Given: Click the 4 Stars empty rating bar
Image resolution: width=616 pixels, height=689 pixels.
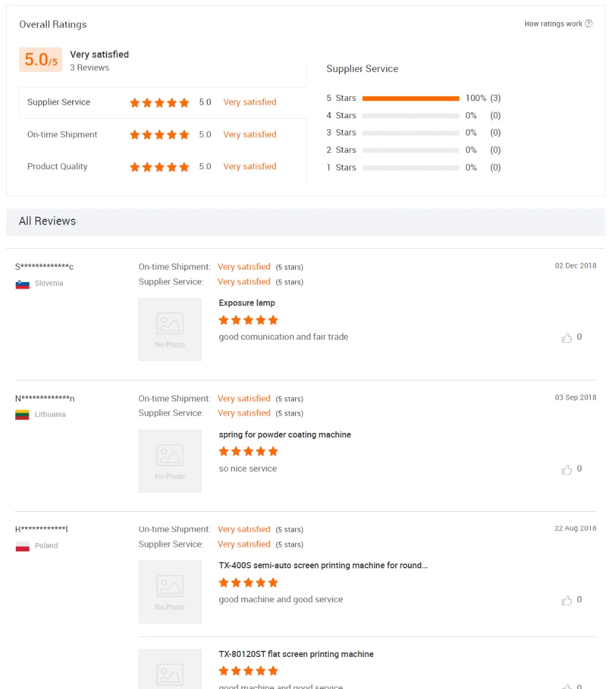Looking at the screenshot, I should coord(411,116).
